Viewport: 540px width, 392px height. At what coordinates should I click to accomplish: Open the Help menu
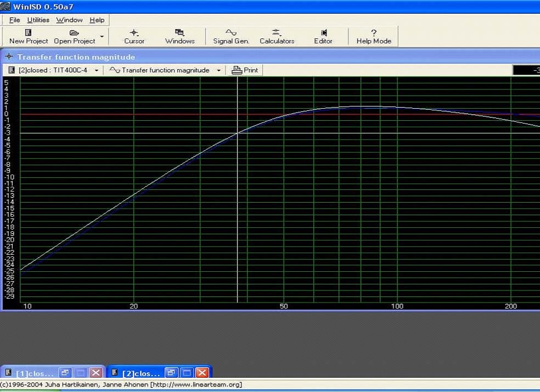(97, 20)
